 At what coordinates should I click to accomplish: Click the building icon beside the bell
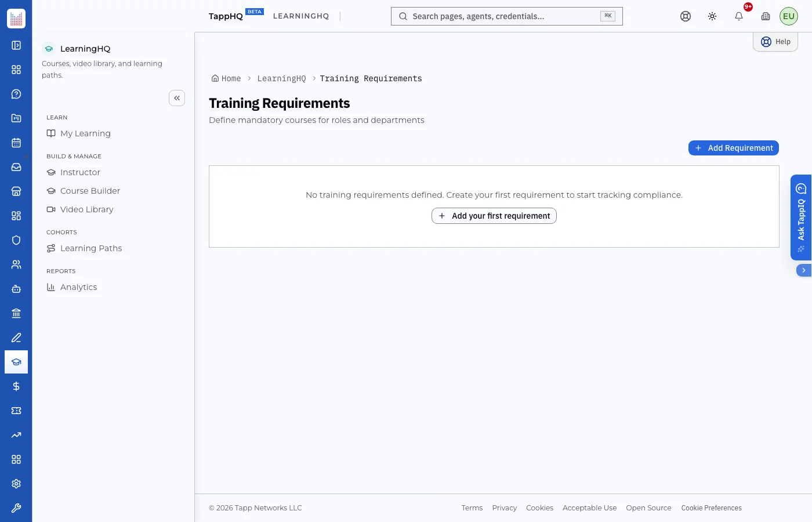point(766,16)
